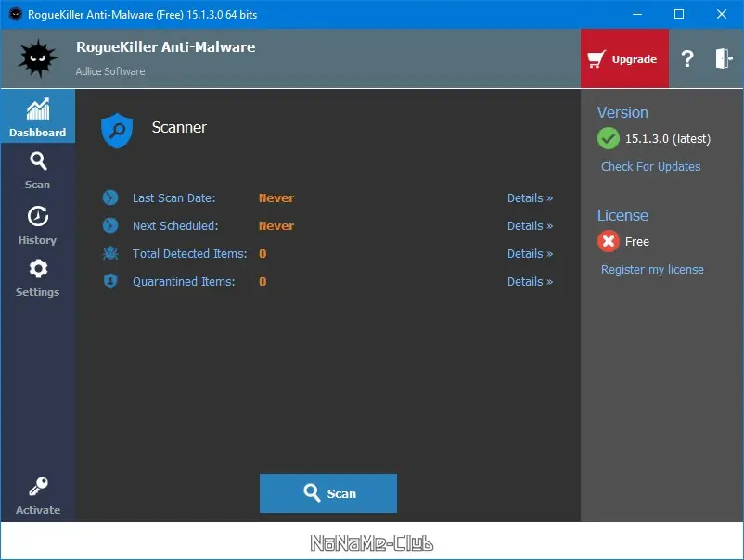Open Details for Total Detected Items
Image resolution: width=744 pixels, height=560 pixels.
pos(530,254)
